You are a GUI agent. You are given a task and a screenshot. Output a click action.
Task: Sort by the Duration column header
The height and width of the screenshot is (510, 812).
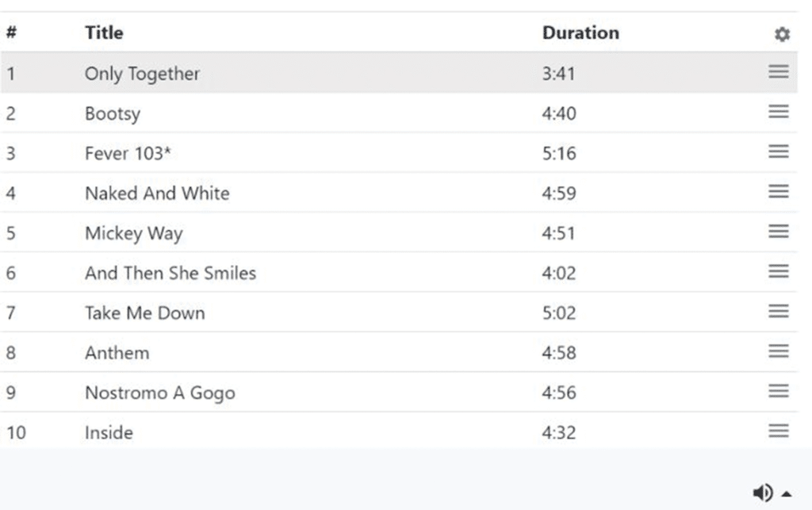580,33
